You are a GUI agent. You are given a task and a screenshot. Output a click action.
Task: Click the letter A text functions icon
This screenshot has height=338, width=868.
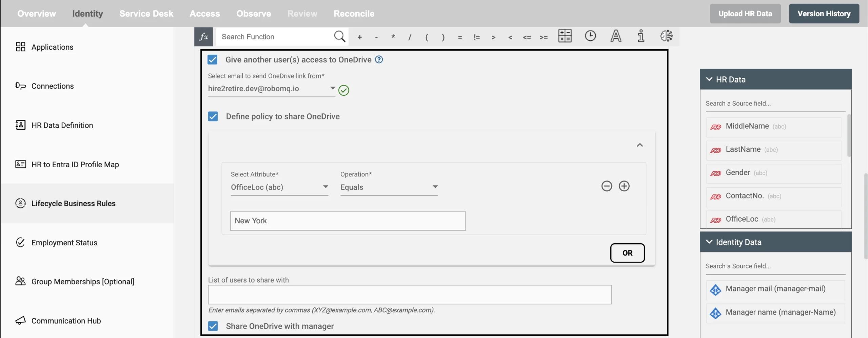click(615, 36)
